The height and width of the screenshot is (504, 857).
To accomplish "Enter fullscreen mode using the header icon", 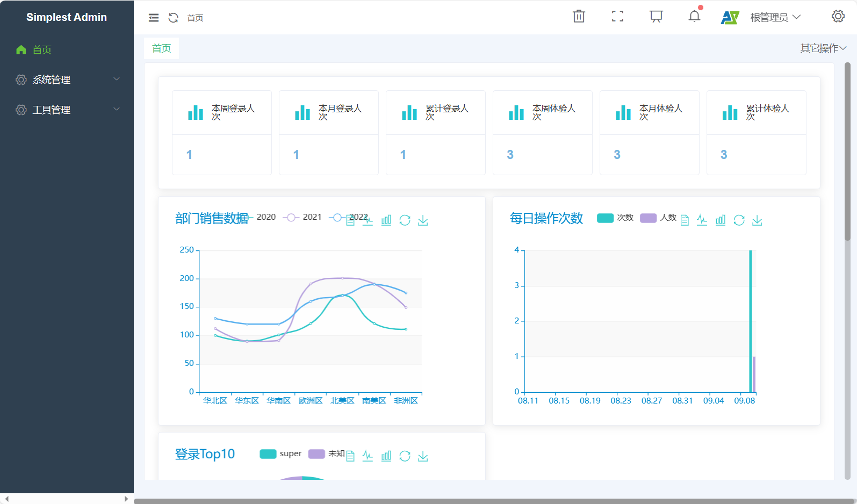I will click(x=617, y=17).
